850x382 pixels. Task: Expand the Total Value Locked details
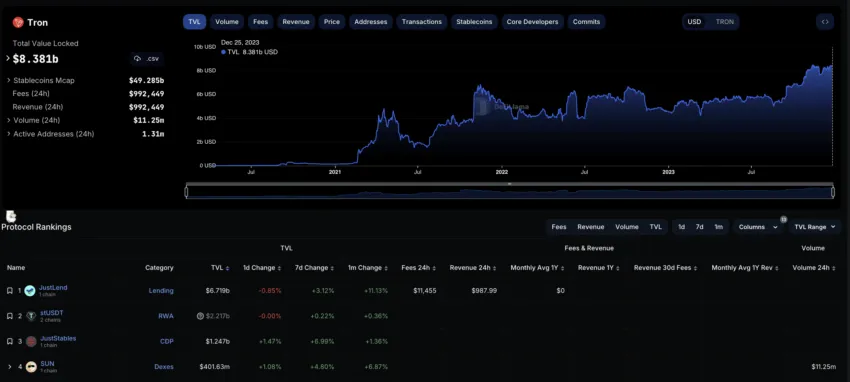[8, 58]
